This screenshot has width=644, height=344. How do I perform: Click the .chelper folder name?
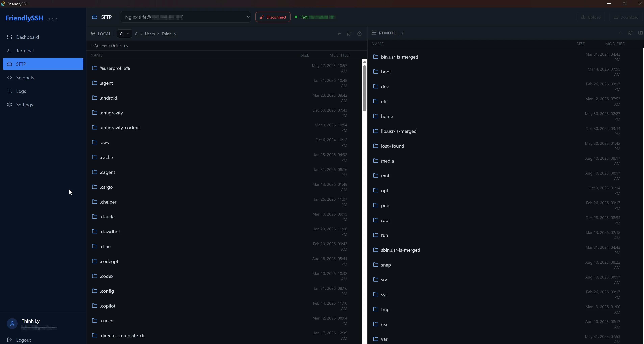(x=108, y=202)
